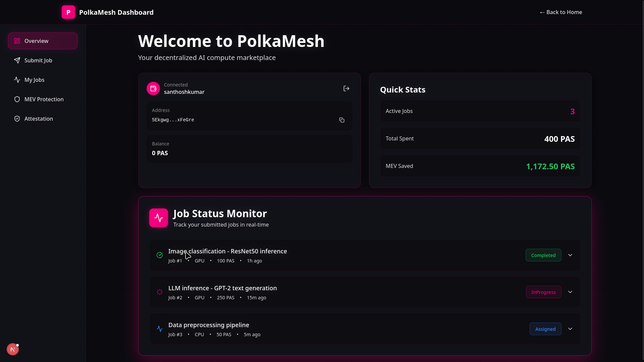This screenshot has height=362, width=644.
Task: Copy the wallet address
Action: click(342, 120)
